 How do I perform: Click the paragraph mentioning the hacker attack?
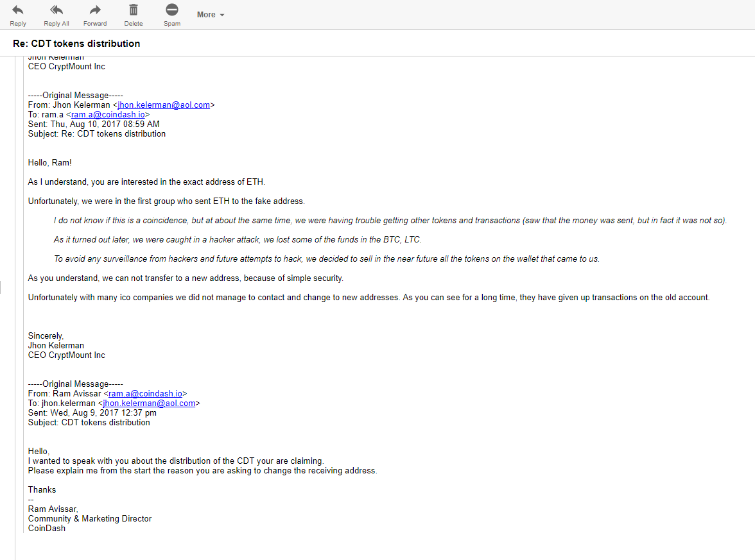click(x=238, y=240)
